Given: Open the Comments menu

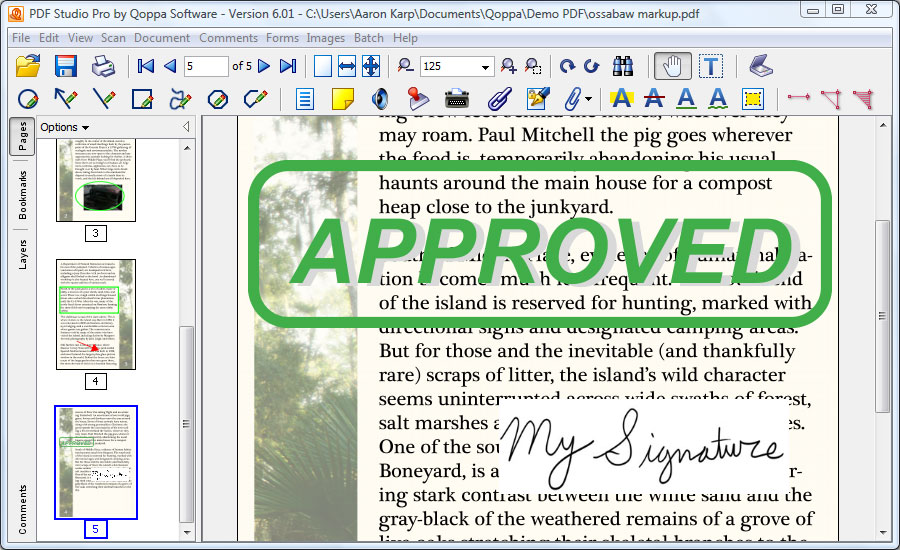Looking at the screenshot, I should pos(228,38).
